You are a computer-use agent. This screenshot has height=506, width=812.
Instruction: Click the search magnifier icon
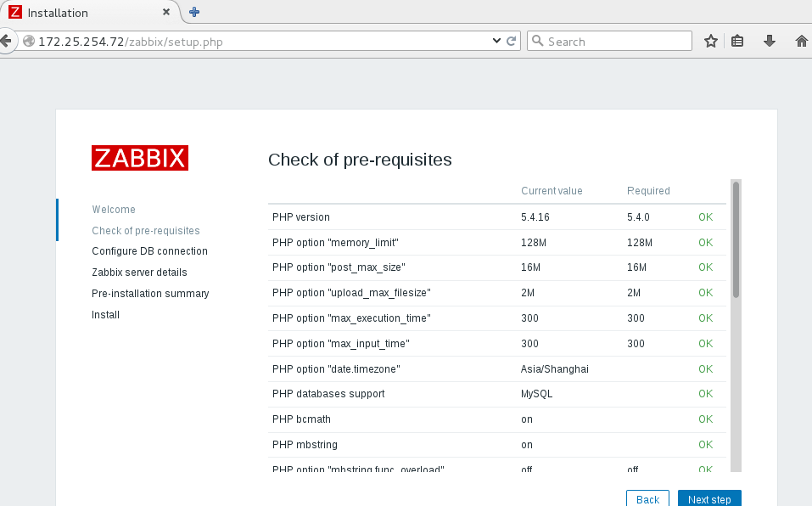click(538, 41)
